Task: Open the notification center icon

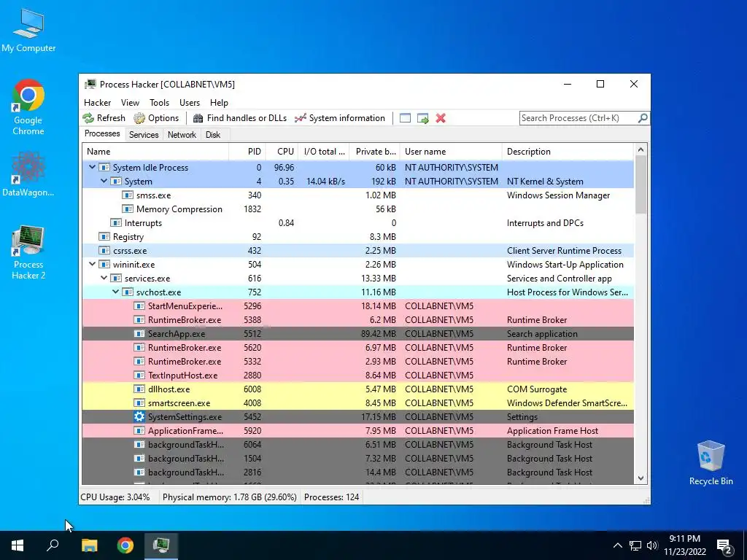Action: 724,545
